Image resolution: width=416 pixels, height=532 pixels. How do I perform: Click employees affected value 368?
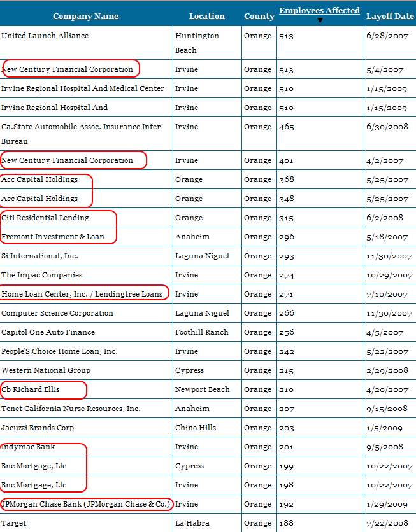287,179
